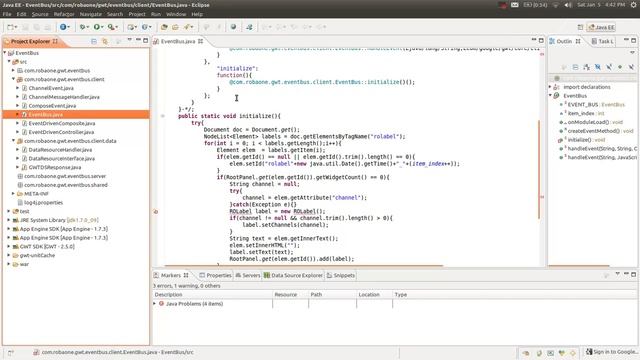
Task: Switch to the Data Source Explorer tab
Action: point(293,276)
